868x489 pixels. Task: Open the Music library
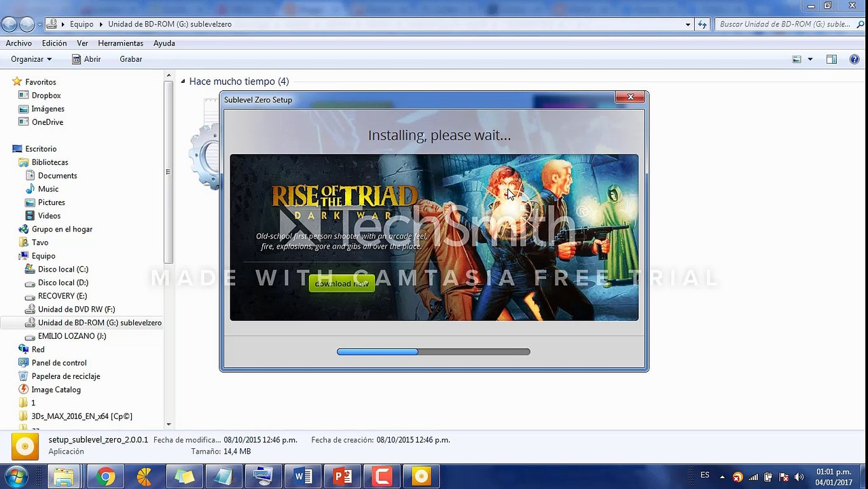[x=48, y=189]
